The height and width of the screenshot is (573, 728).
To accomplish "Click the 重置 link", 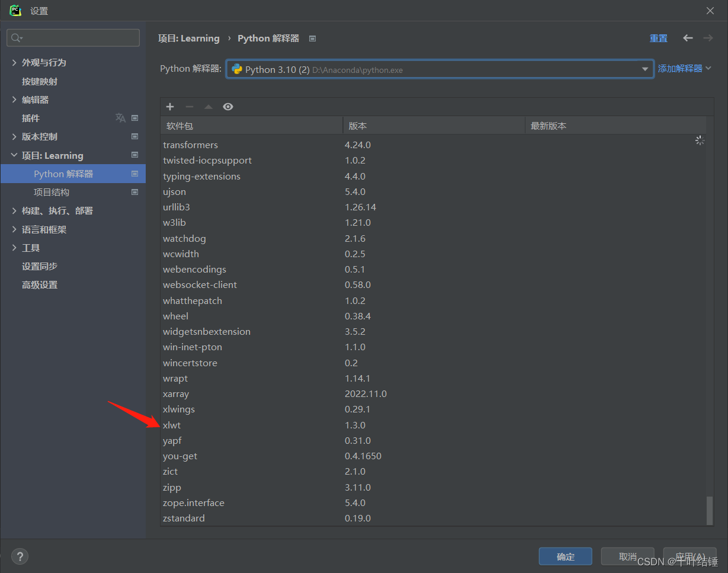I will (x=658, y=38).
